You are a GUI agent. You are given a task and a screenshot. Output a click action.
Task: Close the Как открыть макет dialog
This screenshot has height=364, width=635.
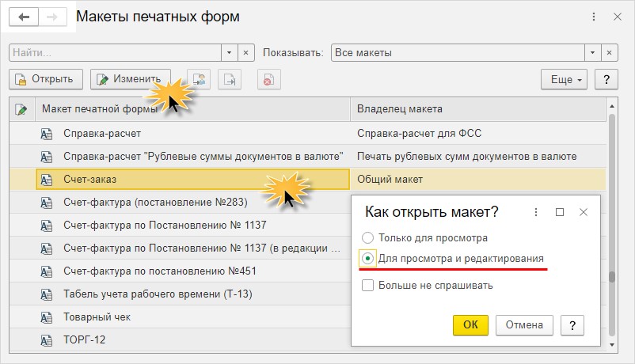(584, 212)
